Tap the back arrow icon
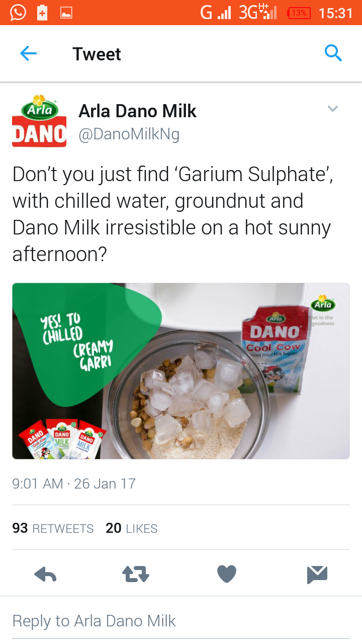 [x=29, y=53]
